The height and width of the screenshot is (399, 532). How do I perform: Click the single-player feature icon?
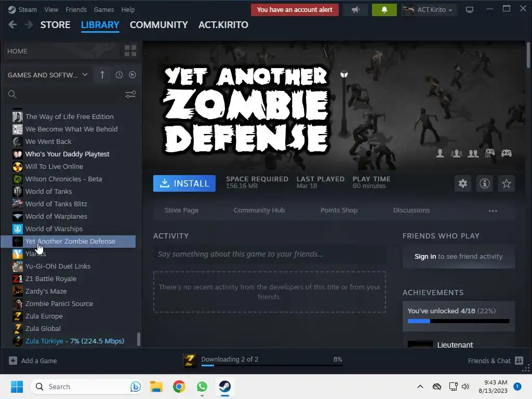pos(440,153)
